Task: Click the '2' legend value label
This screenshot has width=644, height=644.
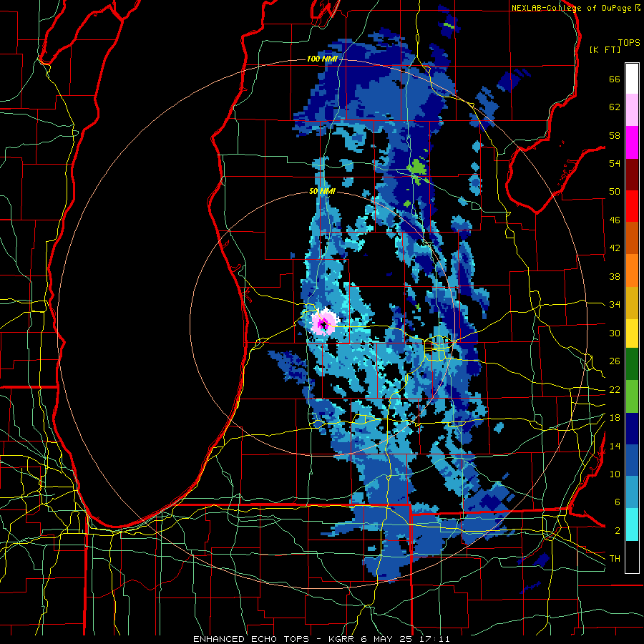Action: pyautogui.click(x=618, y=531)
